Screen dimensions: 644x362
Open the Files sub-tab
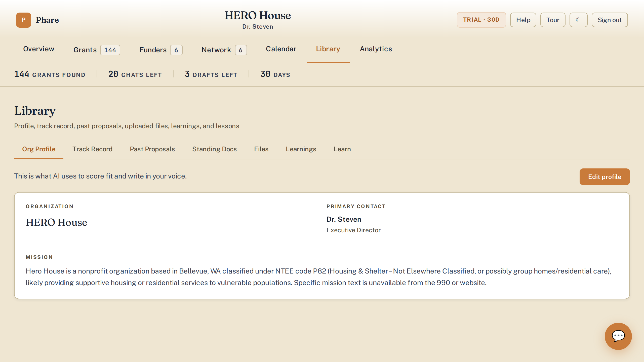click(261, 149)
